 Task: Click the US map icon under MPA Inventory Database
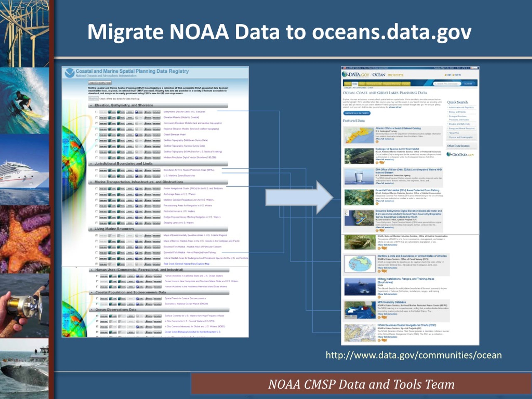click(x=384, y=317)
